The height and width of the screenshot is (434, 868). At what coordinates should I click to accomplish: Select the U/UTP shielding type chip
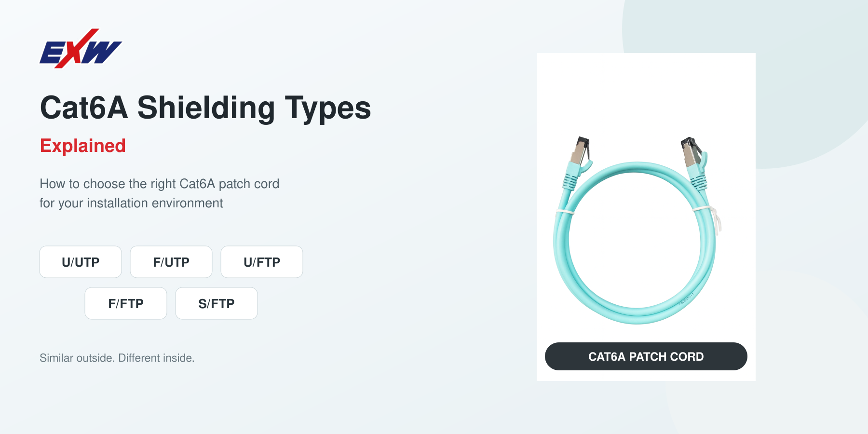(81, 262)
